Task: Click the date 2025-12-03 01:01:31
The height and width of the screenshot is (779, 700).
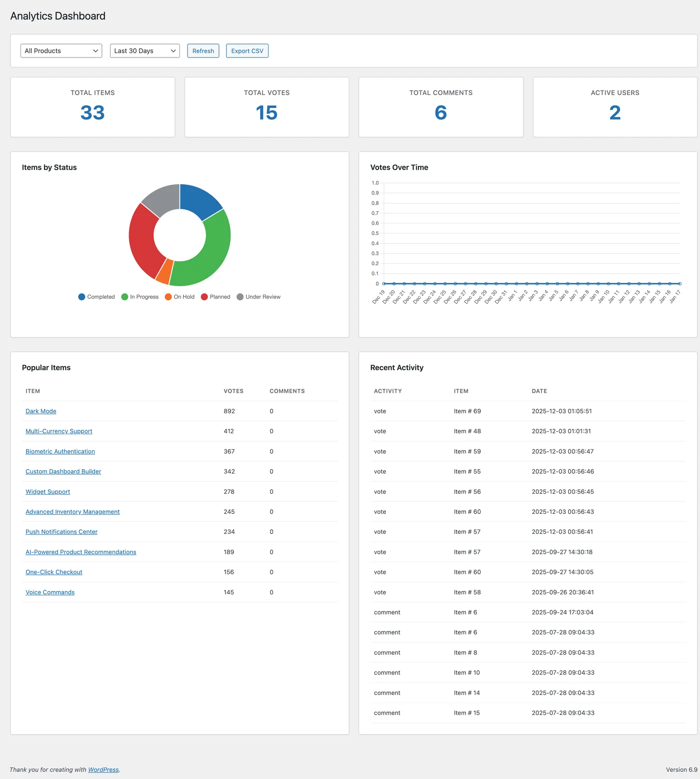Action: point(561,431)
